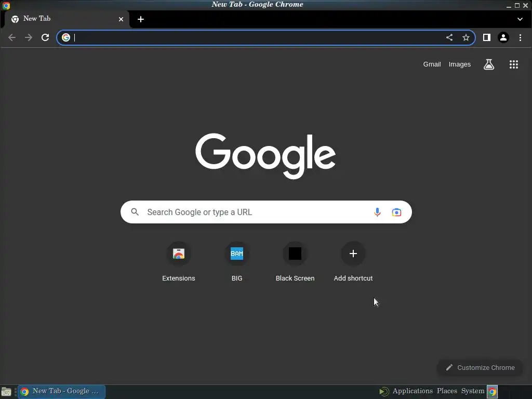
Task: Reload the current page
Action: click(45, 37)
